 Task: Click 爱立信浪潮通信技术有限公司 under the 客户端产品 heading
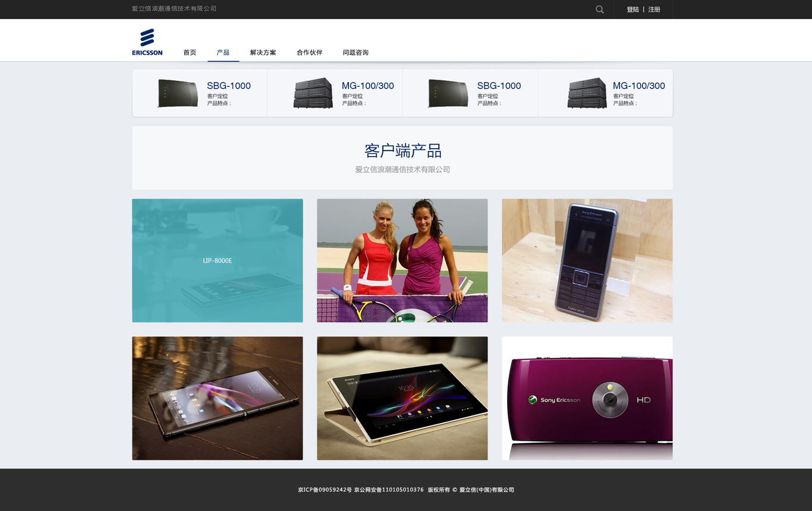403,170
